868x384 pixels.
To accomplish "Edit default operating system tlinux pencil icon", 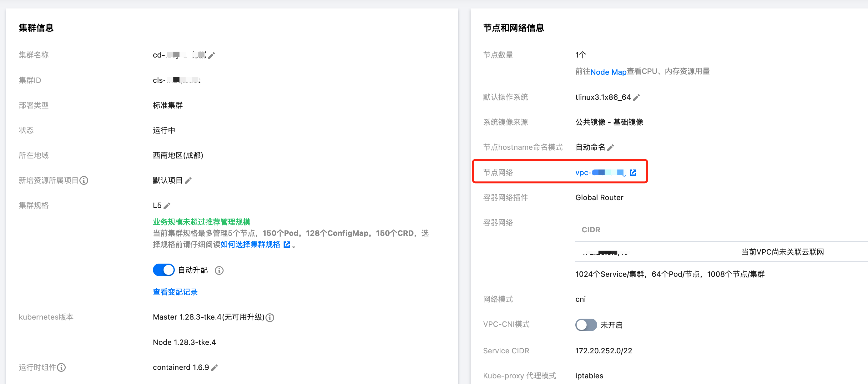I will coord(636,97).
